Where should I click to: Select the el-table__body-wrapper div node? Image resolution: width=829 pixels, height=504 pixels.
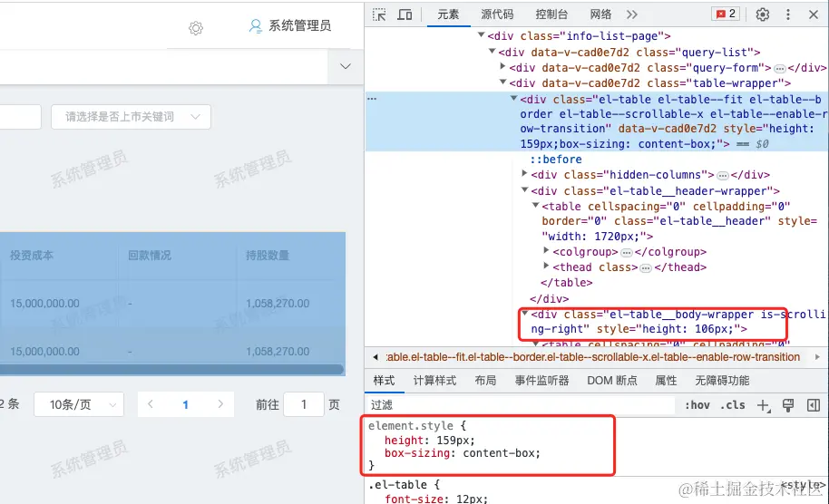[x=678, y=322]
